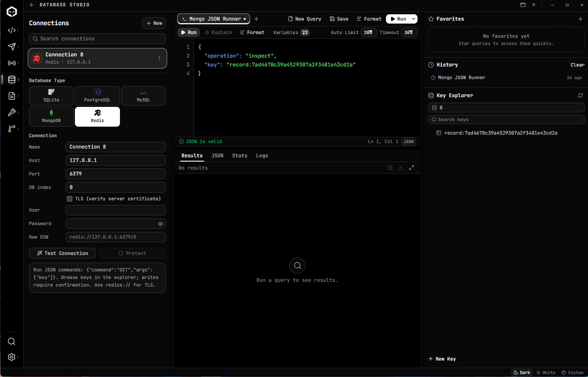Open the wrench tools sidebar icon
The image size is (588, 377).
12,112
